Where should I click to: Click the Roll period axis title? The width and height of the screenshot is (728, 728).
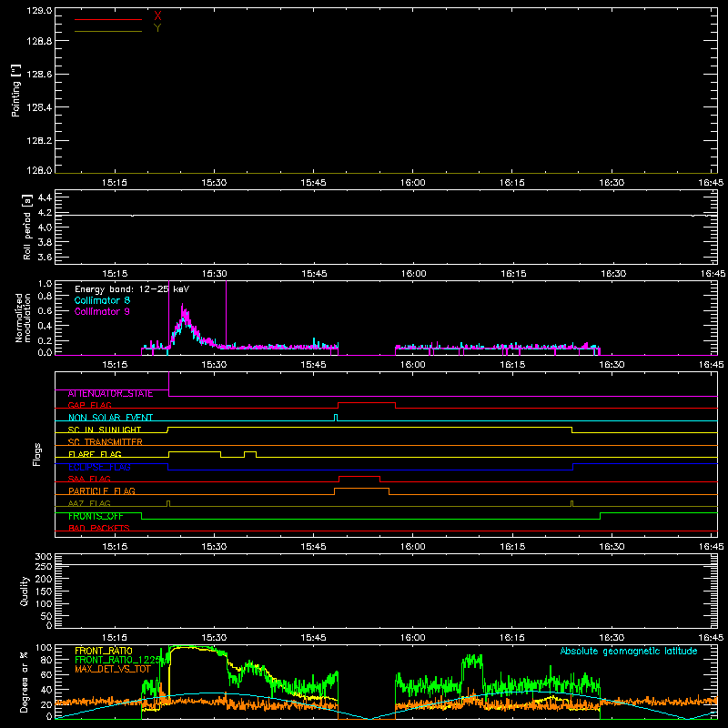click(26, 227)
